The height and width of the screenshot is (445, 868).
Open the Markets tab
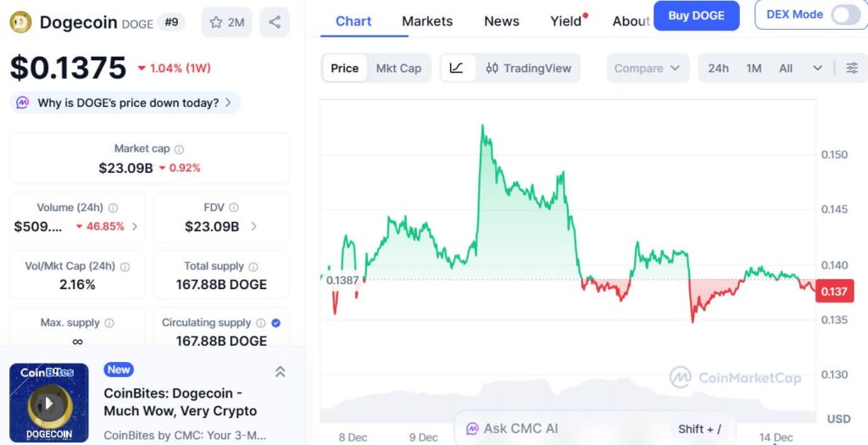point(427,21)
